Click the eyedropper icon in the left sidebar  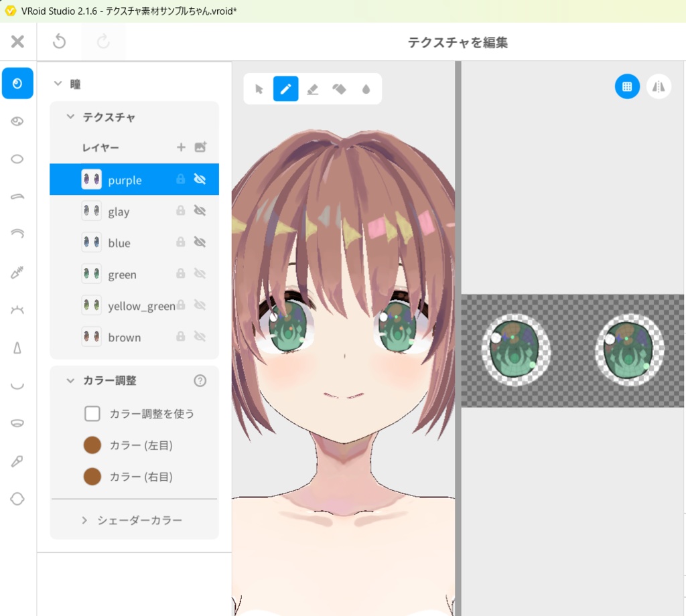pos(17,461)
